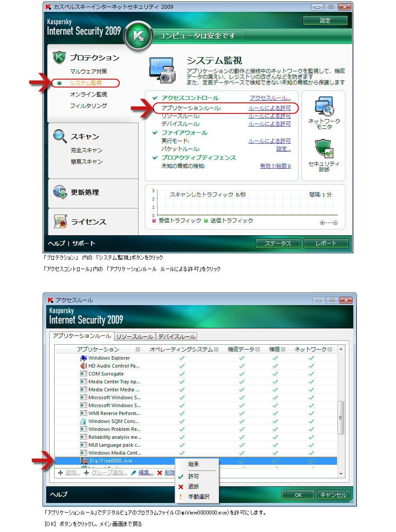This screenshot has height=532, width=396.
Task: Click the traffic chart zoom-in plus icon
Action: (322, 223)
